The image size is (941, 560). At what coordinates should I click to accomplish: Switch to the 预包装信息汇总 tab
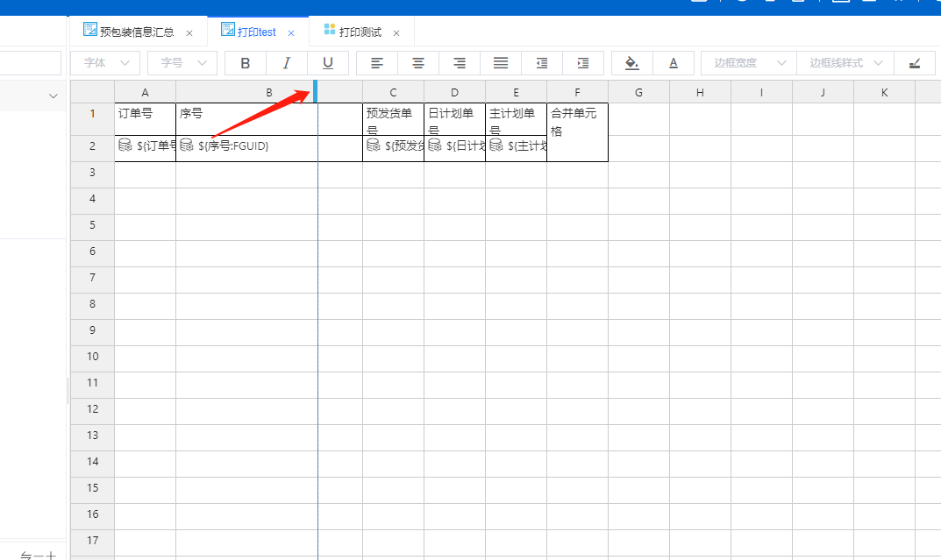coord(136,32)
